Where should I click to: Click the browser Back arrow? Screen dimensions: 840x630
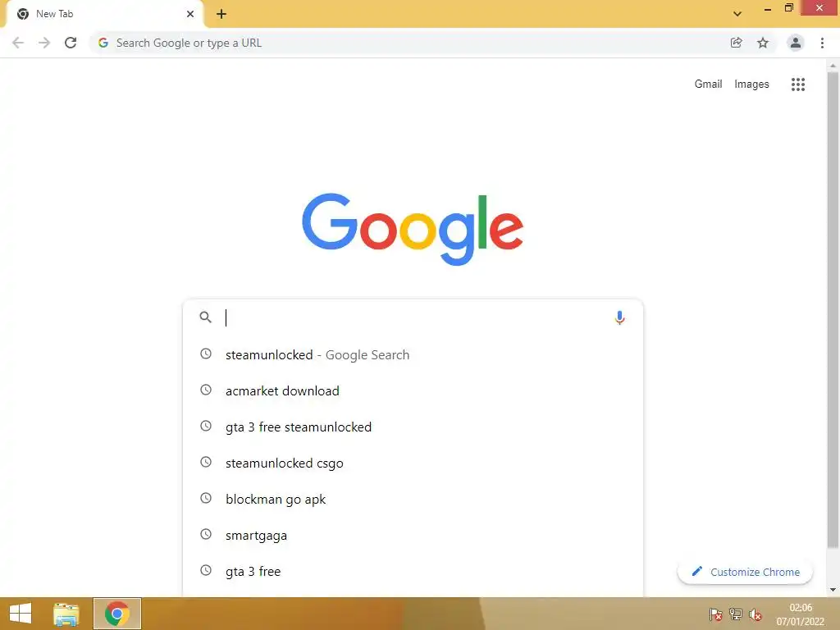tap(18, 43)
